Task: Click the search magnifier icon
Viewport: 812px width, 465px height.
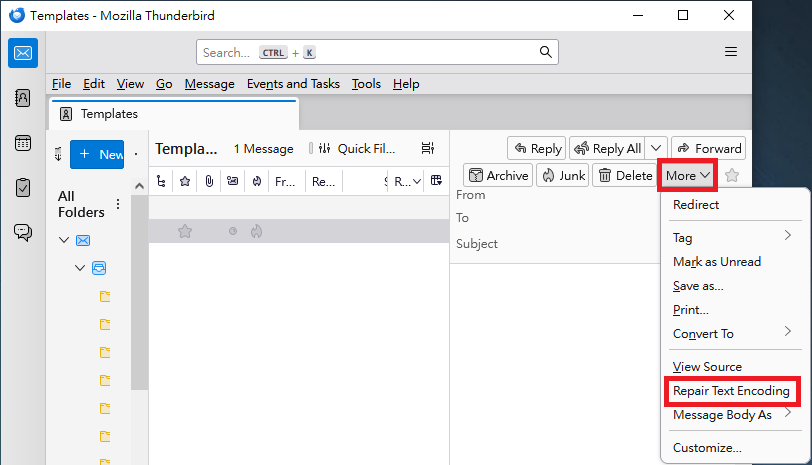Action: 545,52
